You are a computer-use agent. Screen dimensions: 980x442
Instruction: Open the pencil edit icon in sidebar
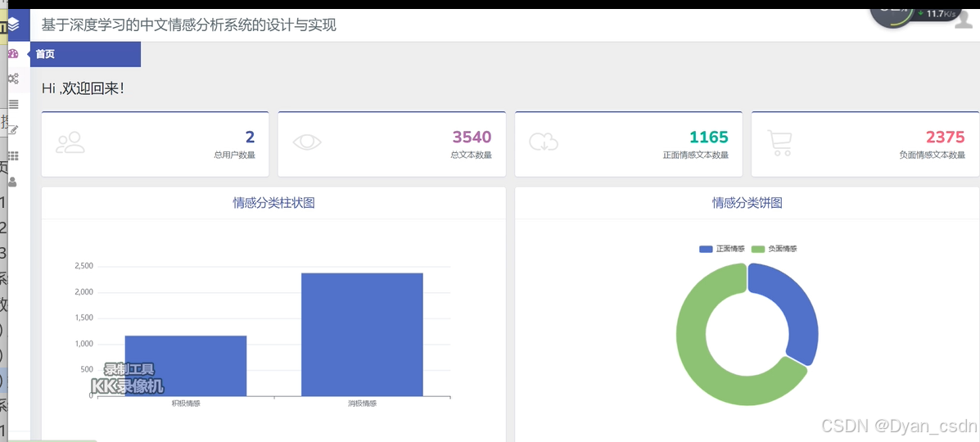[x=14, y=130]
